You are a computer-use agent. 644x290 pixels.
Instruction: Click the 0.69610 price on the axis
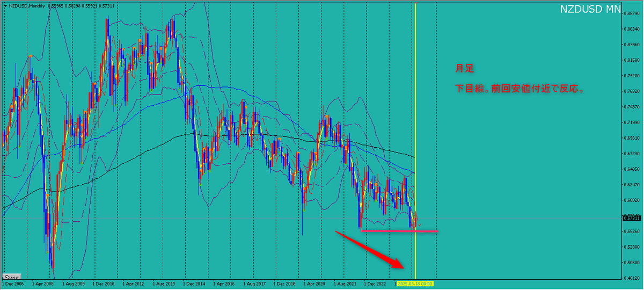point(632,138)
